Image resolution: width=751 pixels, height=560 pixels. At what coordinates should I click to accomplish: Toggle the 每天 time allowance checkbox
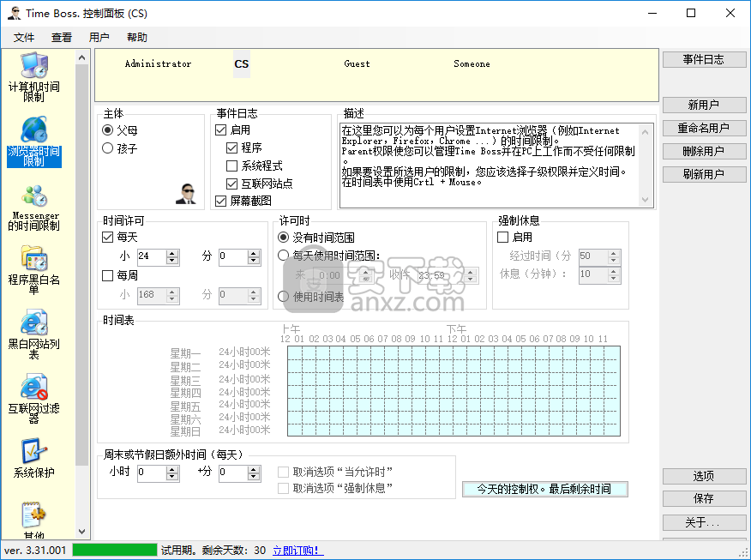(x=108, y=238)
